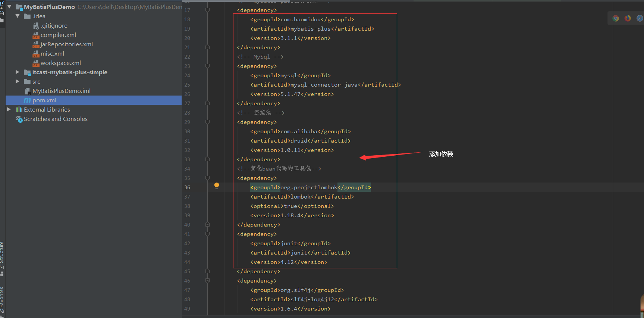Fold druid dependency at line 29
This screenshot has height=318, width=644.
(x=207, y=122)
